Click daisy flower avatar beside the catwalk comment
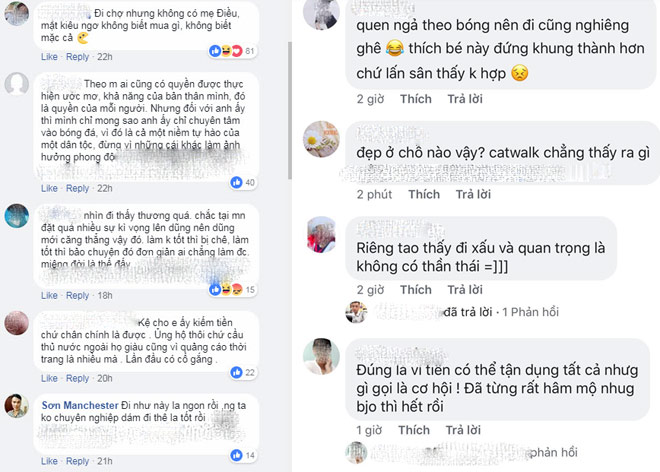Viewport: 660px width, 472px height. click(x=321, y=139)
